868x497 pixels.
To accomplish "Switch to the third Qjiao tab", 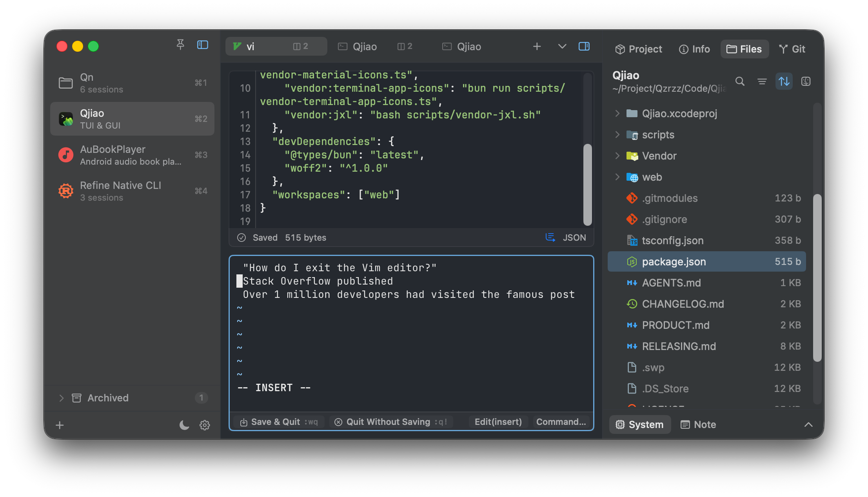I will 462,46.
